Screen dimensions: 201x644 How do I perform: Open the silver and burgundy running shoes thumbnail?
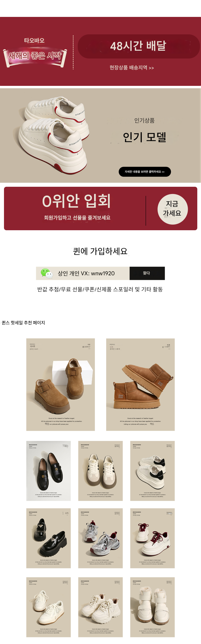[100, 538]
